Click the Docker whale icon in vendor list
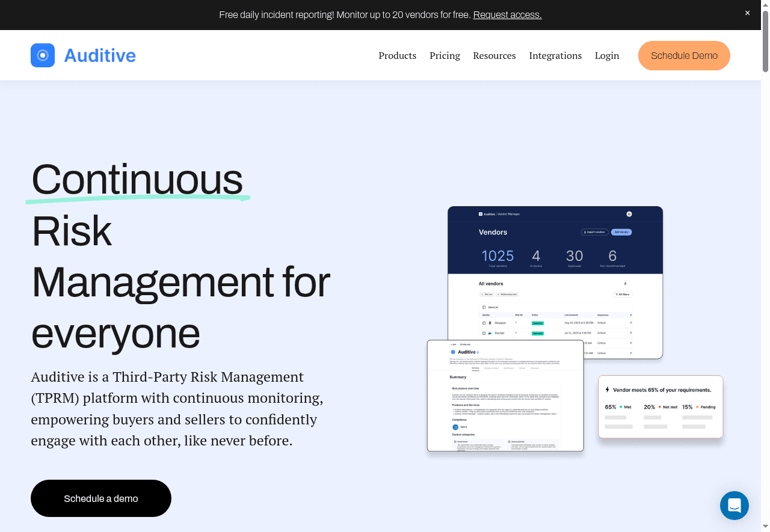The height and width of the screenshot is (532, 770). 490,333
